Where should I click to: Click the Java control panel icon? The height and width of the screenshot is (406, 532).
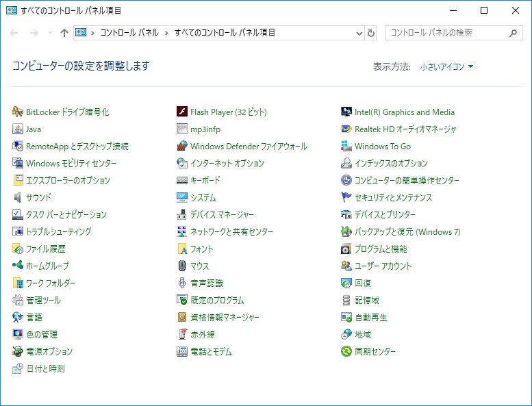pos(18,129)
